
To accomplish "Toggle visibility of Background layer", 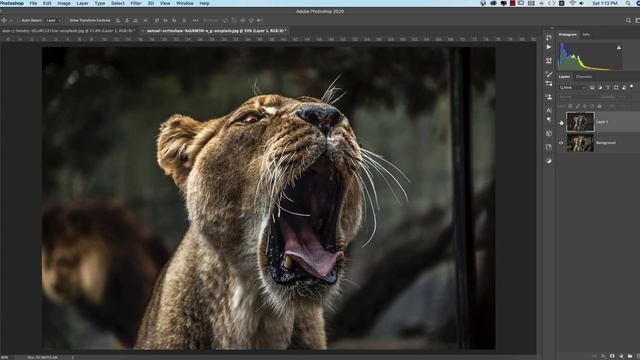I will click(561, 143).
